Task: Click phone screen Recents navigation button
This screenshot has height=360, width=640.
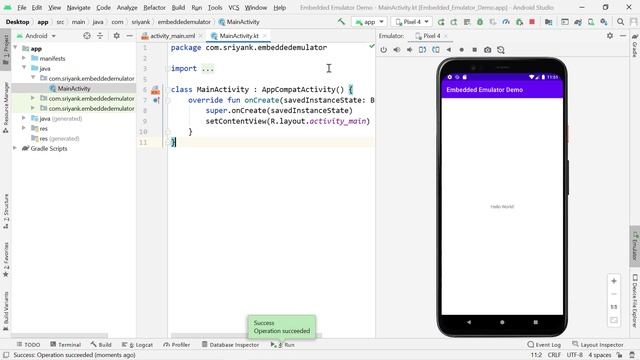Action: pos(536,322)
